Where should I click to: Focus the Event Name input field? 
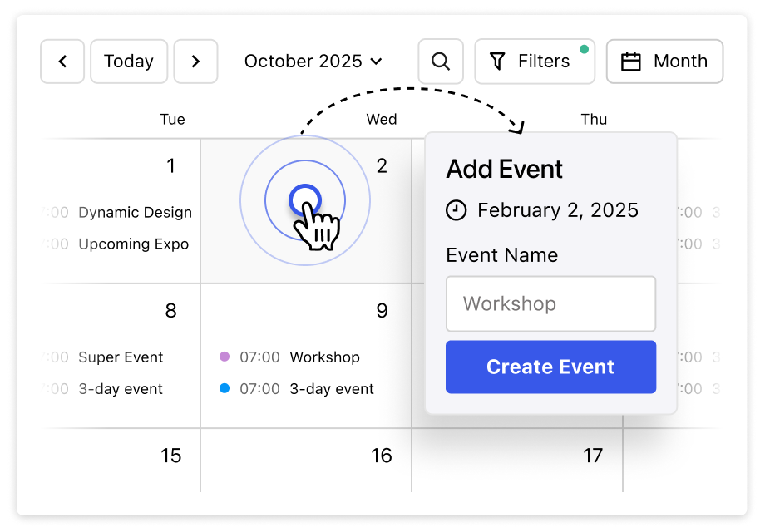point(550,304)
